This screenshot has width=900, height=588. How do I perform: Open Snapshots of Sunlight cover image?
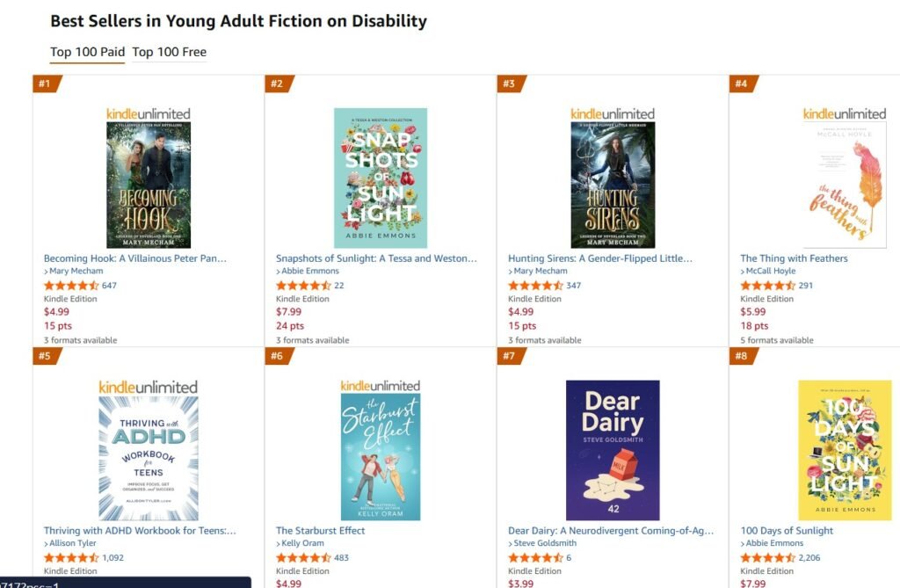(x=381, y=178)
